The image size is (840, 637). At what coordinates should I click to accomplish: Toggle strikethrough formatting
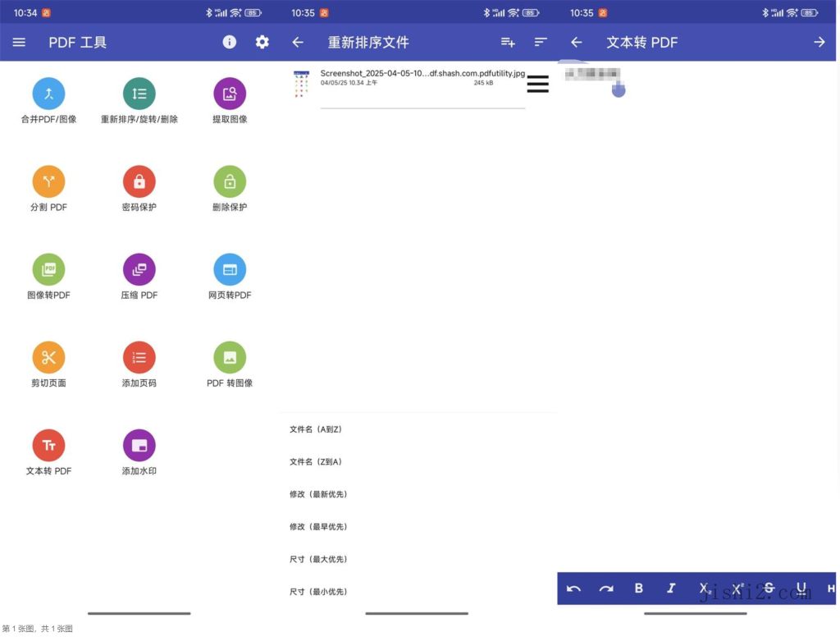769,588
